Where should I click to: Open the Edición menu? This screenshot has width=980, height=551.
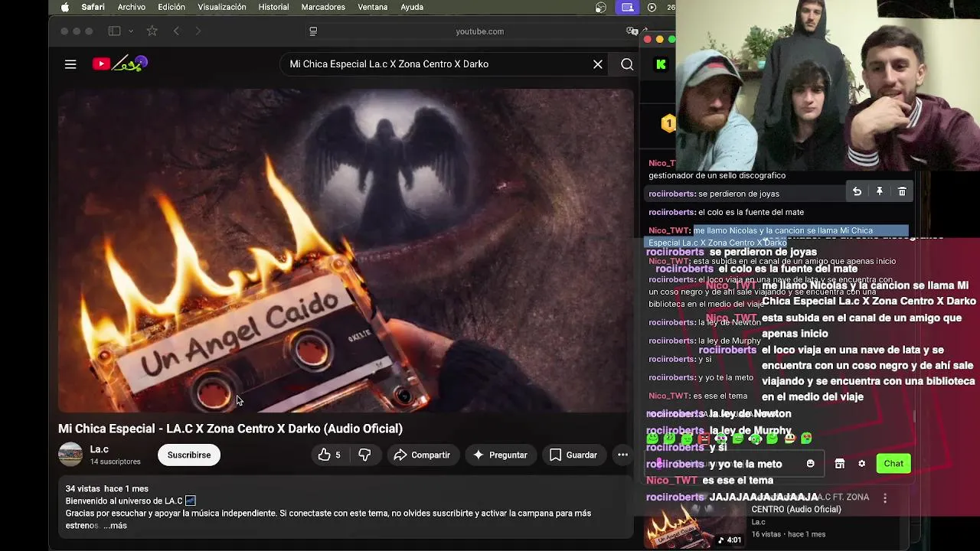171,7
